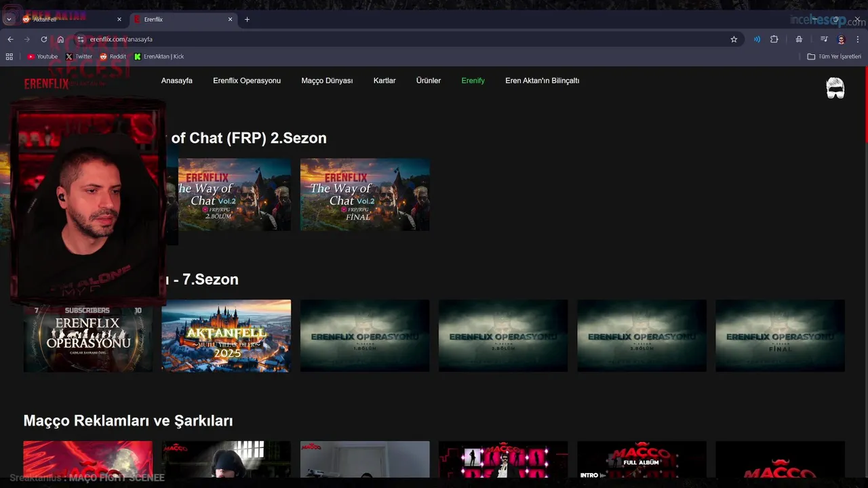Bookmark this page with the star icon
This screenshot has width=868, height=488.
[734, 39]
